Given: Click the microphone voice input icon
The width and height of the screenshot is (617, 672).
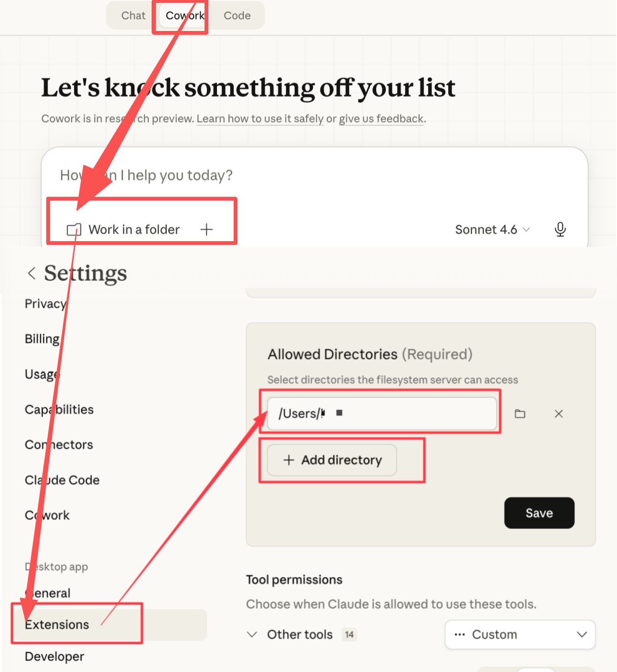Looking at the screenshot, I should pyautogui.click(x=560, y=229).
